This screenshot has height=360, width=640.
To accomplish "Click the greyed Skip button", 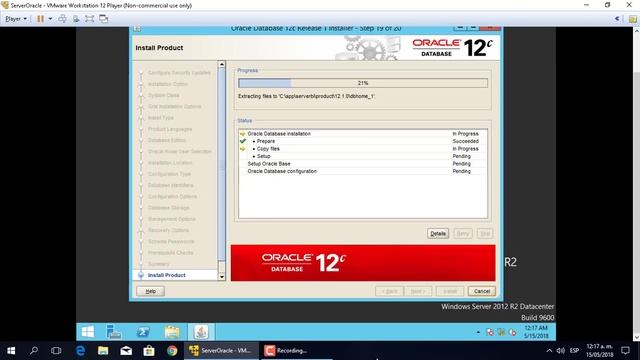I will pos(484,233).
